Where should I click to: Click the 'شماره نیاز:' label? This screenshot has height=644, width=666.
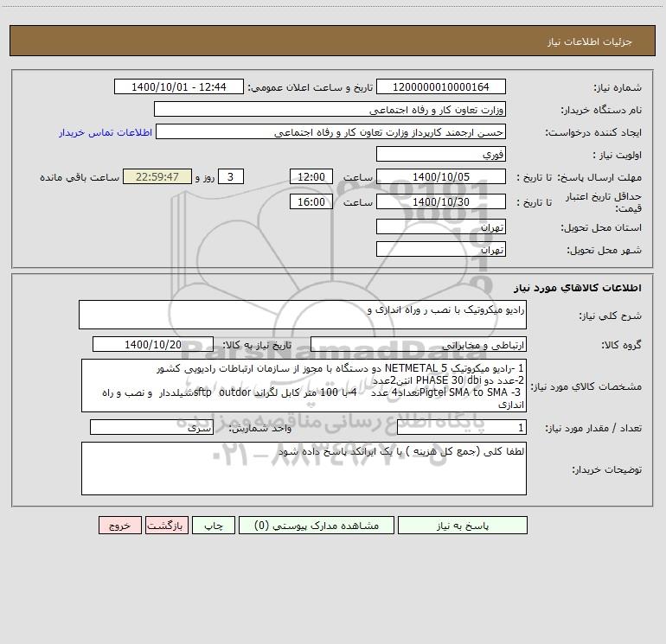point(618,87)
